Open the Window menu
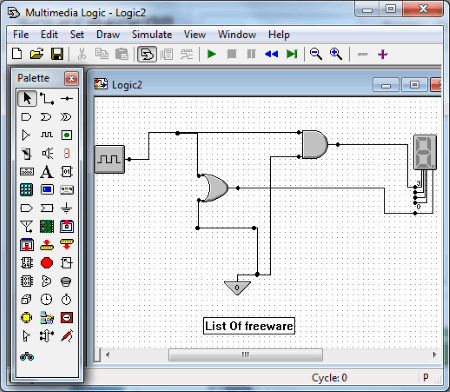The width and height of the screenshot is (450, 392). click(237, 34)
